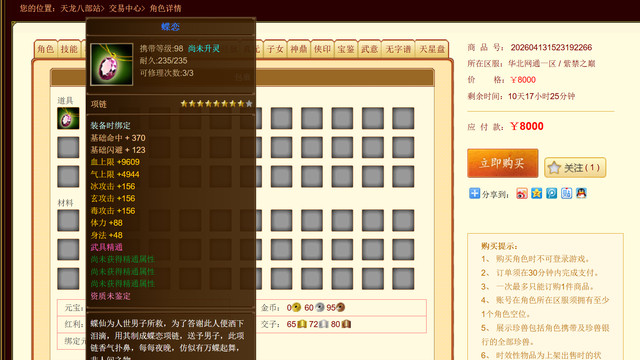Click the copper coin icon after 95
The height and width of the screenshot is (360, 640).
pos(340,307)
